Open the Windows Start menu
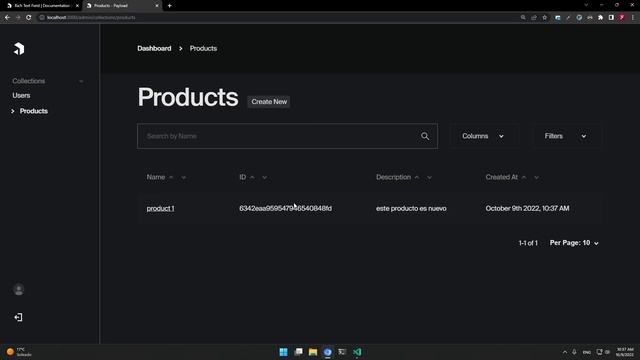Viewport: 640px width, 360px height. pyautogui.click(x=283, y=352)
